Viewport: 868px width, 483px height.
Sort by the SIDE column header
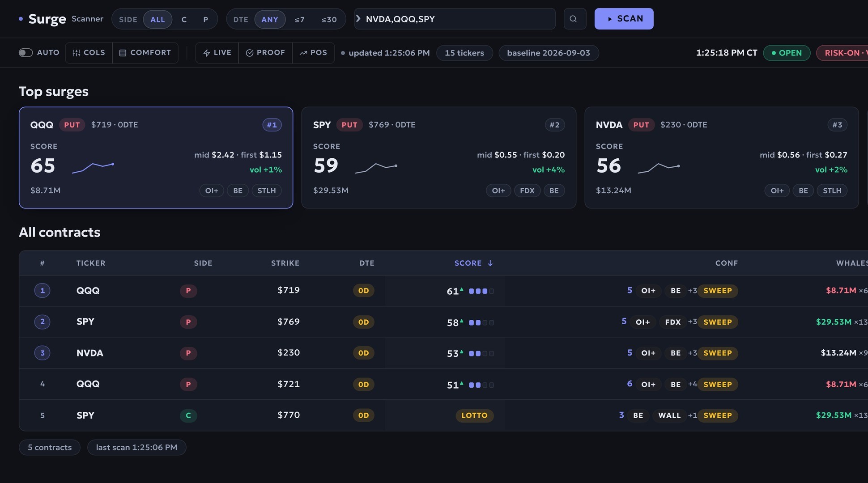(x=203, y=263)
